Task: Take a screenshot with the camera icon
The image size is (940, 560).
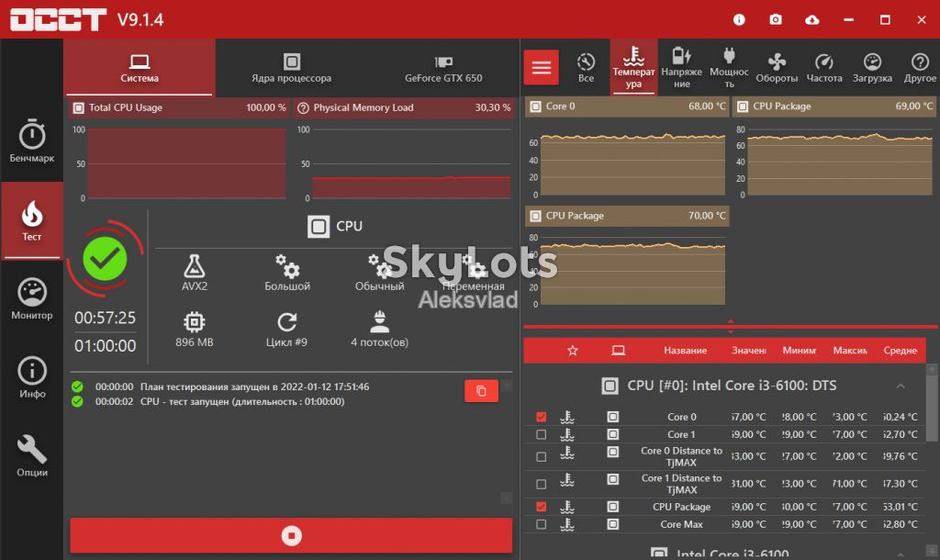Action: coord(776,20)
